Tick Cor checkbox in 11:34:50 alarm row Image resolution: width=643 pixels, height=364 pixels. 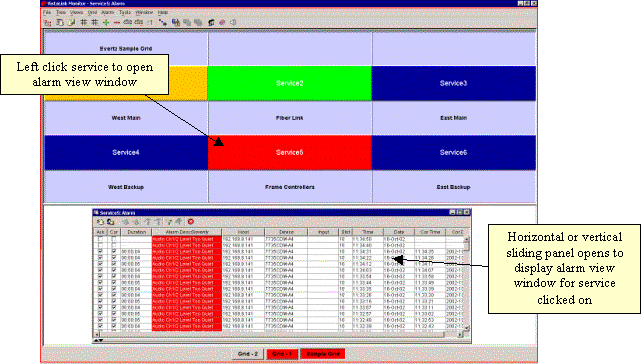[114, 239]
